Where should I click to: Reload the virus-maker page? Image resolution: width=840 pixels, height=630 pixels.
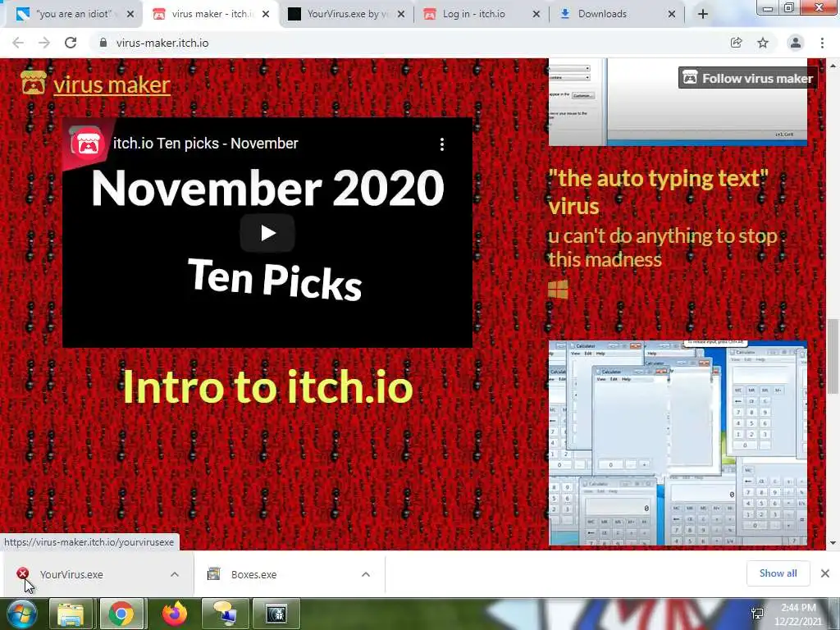point(71,43)
